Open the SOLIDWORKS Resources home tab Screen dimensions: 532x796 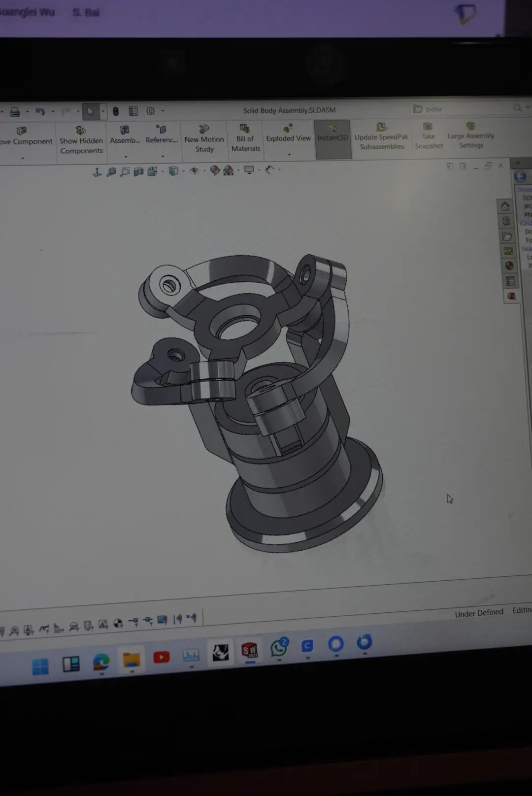505,206
